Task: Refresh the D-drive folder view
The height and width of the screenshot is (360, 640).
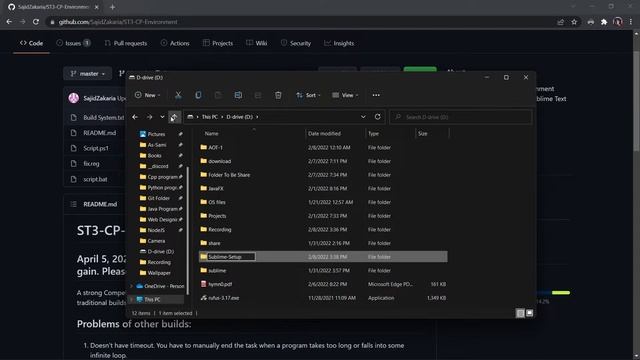Action: [378, 117]
